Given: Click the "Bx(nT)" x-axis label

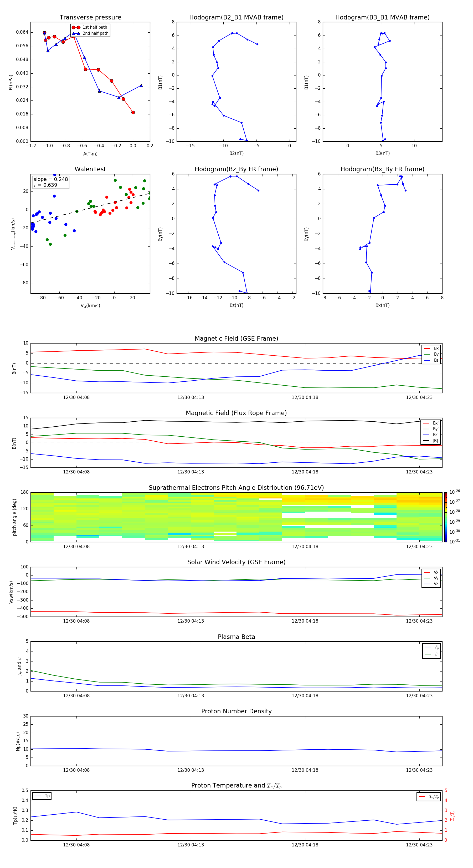Looking at the screenshot, I should (382, 306).
